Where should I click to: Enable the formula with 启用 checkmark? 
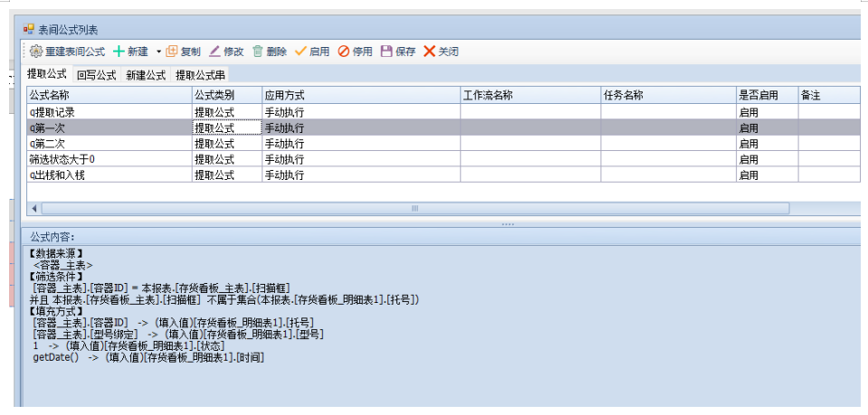(300, 52)
